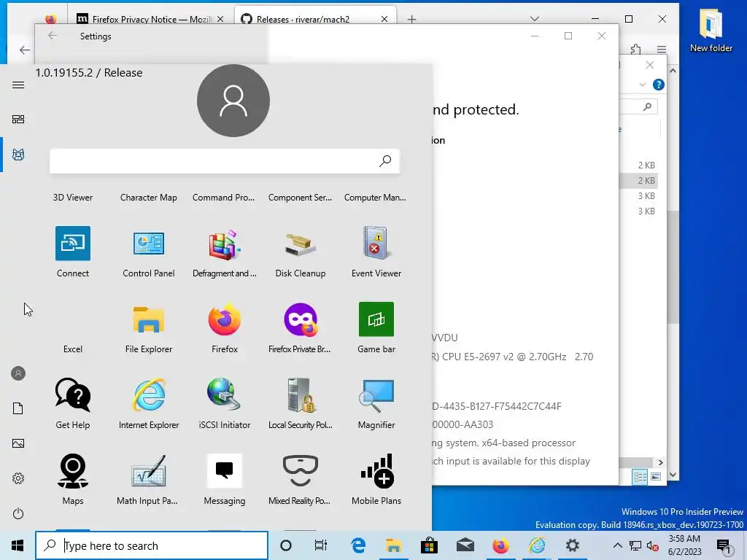The height and width of the screenshot is (560, 747).
Task: Open Firefox list all tabs dropdown
Action: click(535, 19)
